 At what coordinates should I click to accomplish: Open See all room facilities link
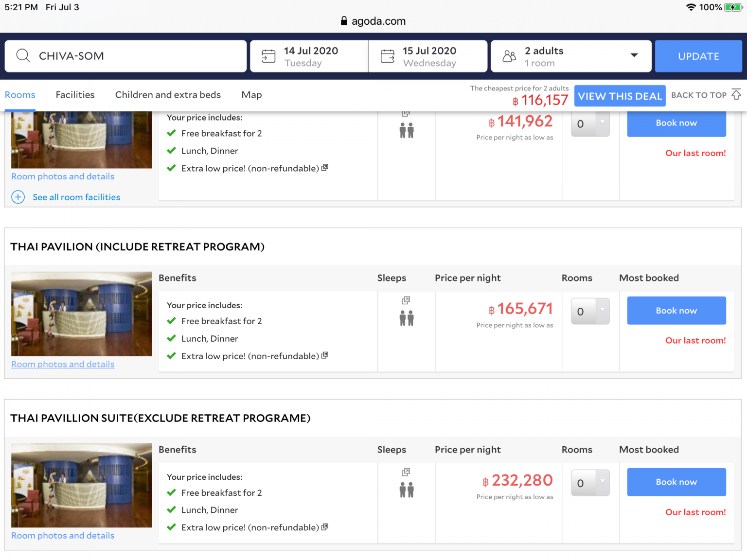tap(76, 197)
